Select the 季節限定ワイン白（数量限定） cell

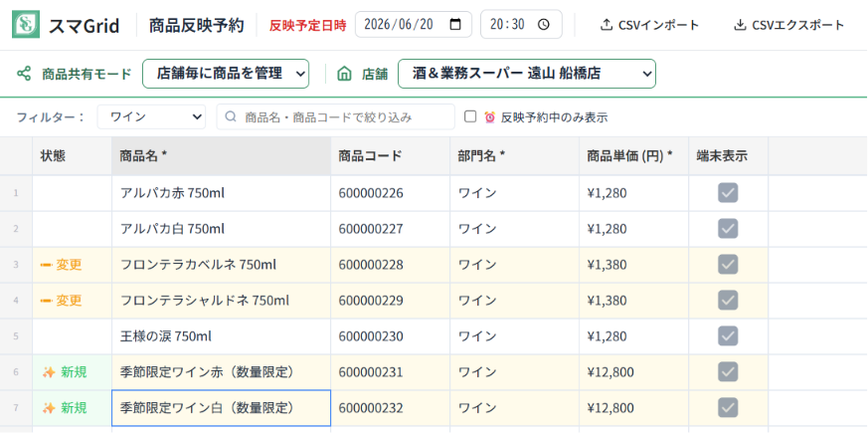click(x=222, y=408)
